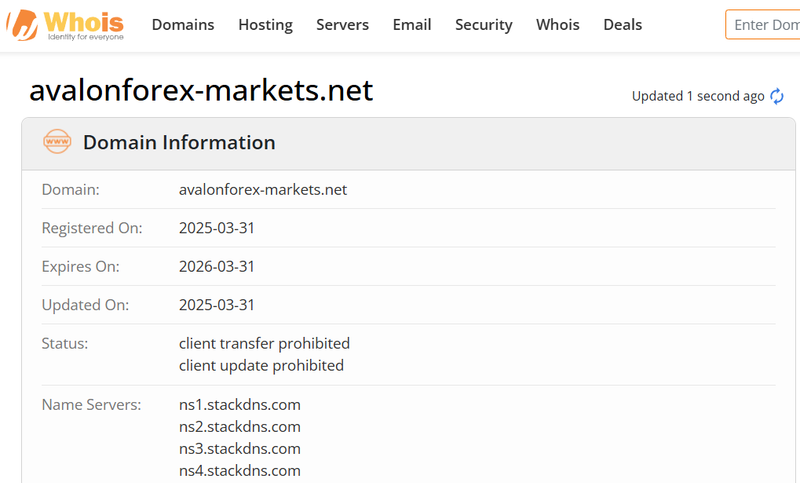Viewport: 800px width, 483px height.
Task: Open the Deals menu item
Action: [622, 24]
